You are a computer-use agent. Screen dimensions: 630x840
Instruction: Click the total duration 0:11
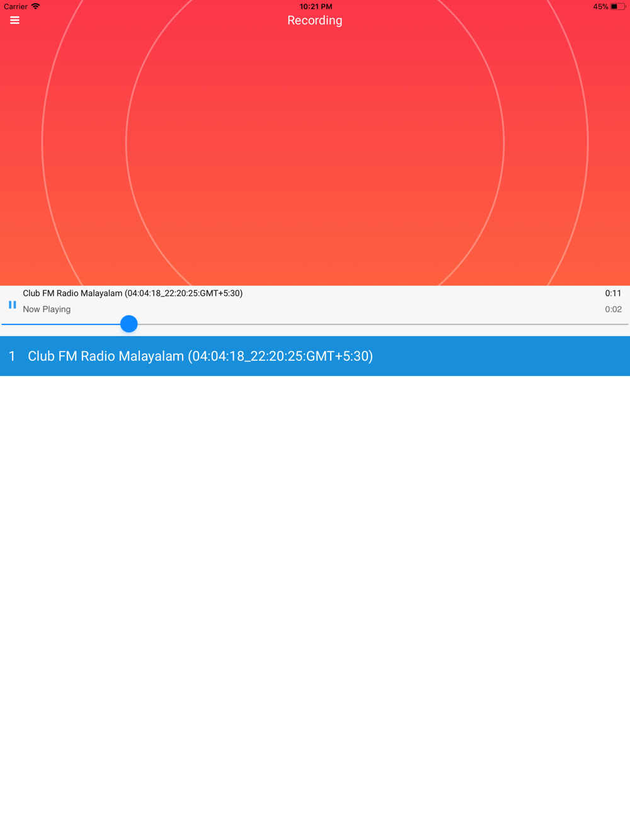click(613, 293)
